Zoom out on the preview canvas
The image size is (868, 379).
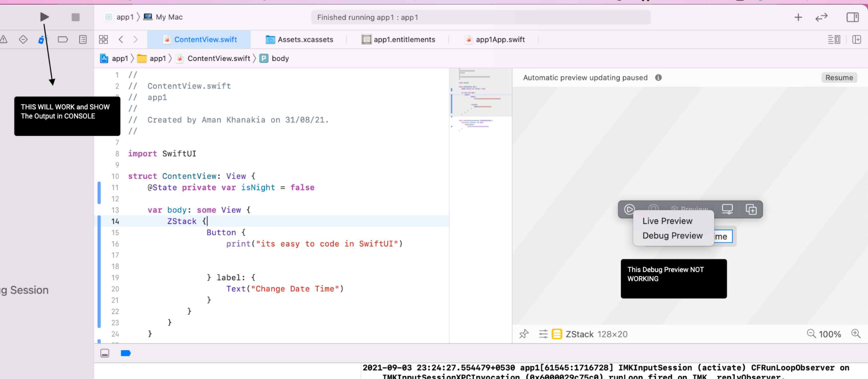pos(811,334)
